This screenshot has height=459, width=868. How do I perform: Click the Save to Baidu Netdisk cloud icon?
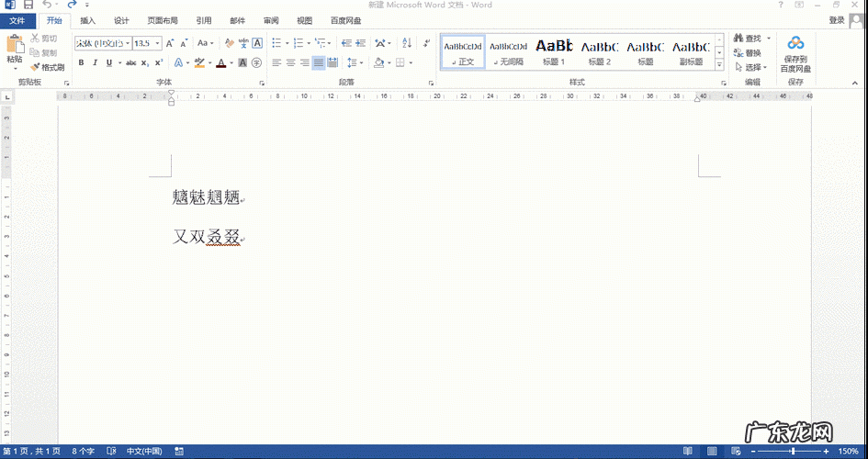point(795,44)
